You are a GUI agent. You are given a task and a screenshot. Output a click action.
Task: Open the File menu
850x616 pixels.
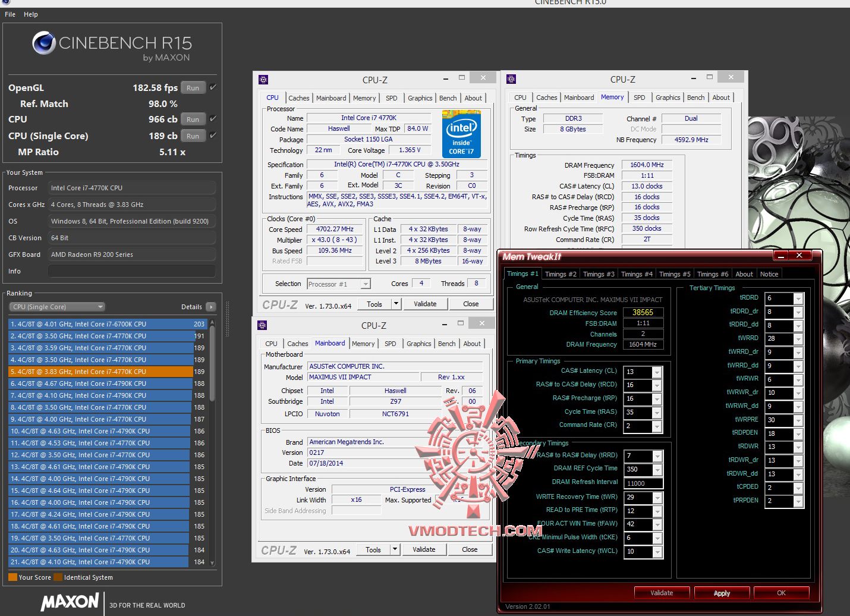click(x=10, y=14)
